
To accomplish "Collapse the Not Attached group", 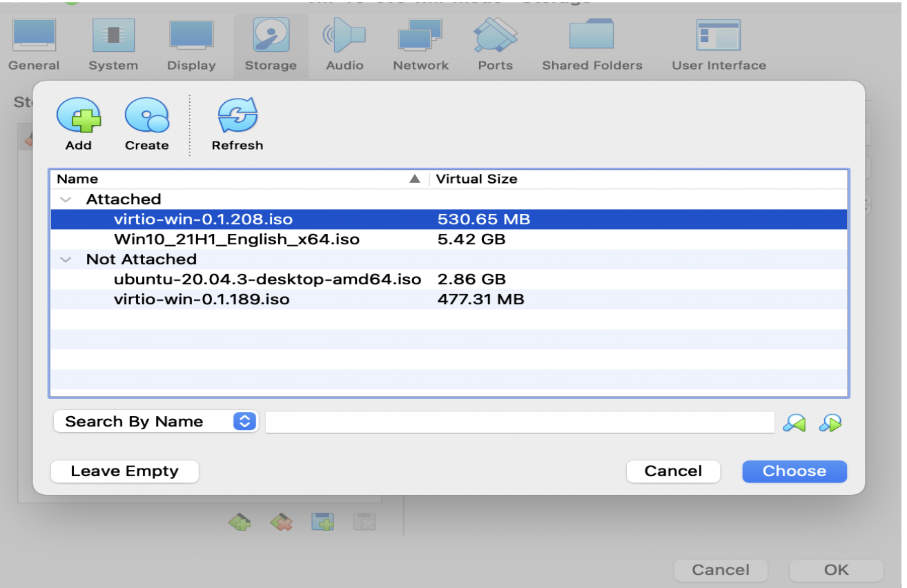I will pyautogui.click(x=66, y=259).
